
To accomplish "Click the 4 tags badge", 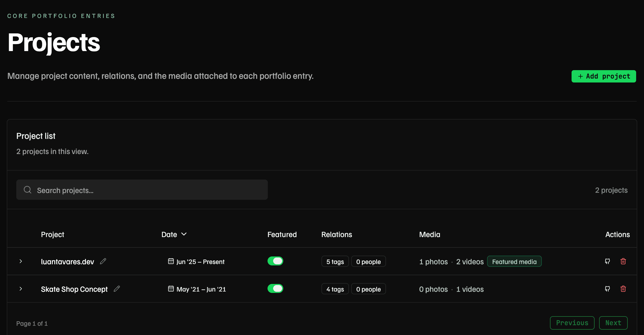I will 335,289.
